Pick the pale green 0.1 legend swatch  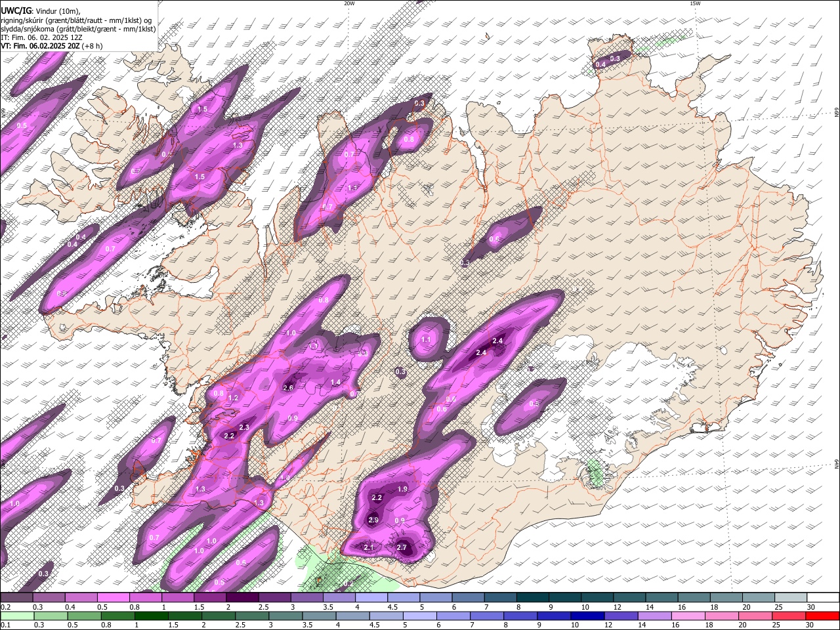point(16,616)
